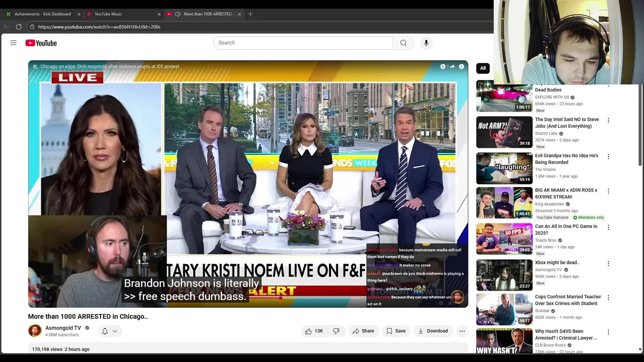
Task: Open Snazzy Labs channel name
Action: [546, 133]
